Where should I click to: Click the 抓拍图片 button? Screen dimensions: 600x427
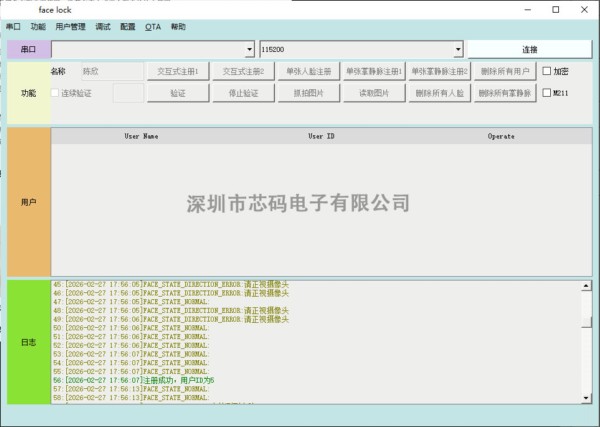tap(309, 93)
